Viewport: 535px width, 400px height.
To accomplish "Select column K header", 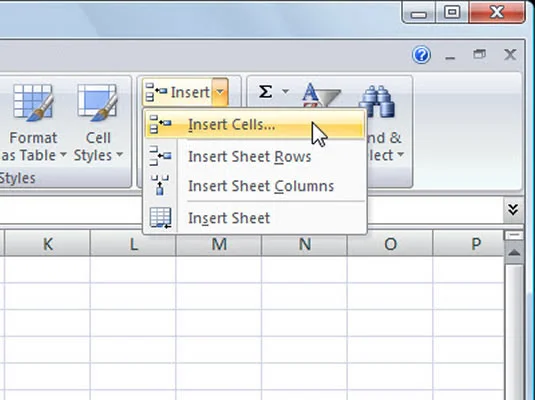I will click(x=47, y=244).
